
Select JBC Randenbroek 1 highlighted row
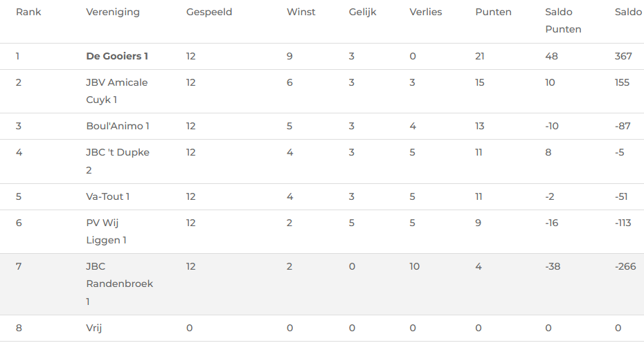coord(322,284)
